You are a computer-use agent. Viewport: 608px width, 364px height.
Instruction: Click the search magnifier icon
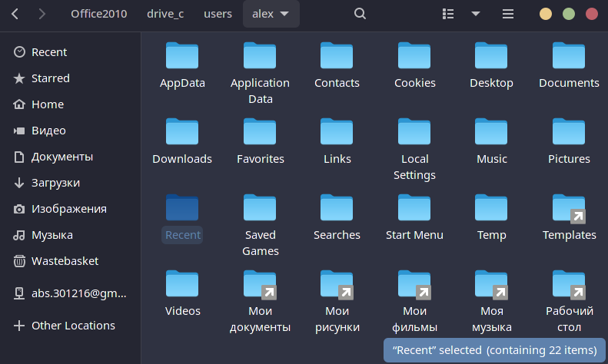[360, 14]
